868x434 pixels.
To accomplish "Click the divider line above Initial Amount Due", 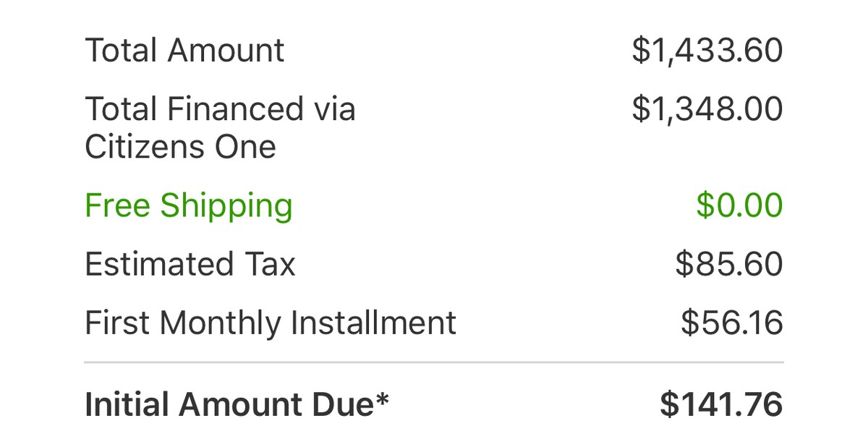I will tap(434, 362).
